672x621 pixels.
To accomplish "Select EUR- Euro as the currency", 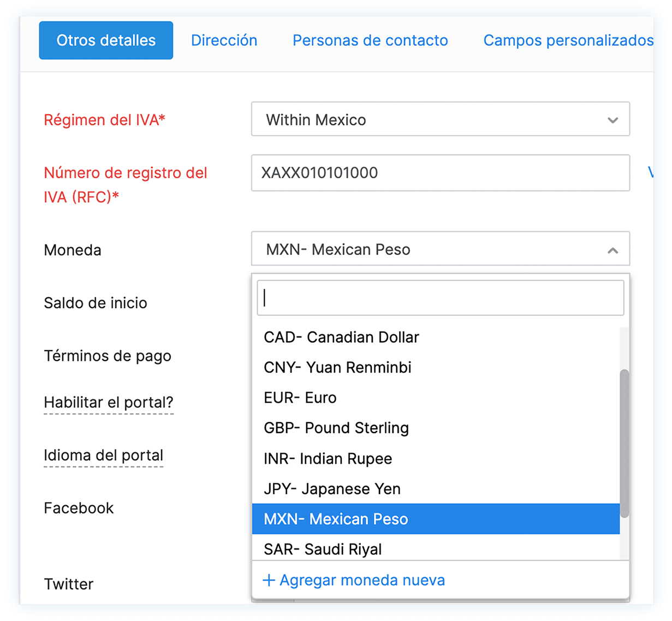I will tap(300, 398).
